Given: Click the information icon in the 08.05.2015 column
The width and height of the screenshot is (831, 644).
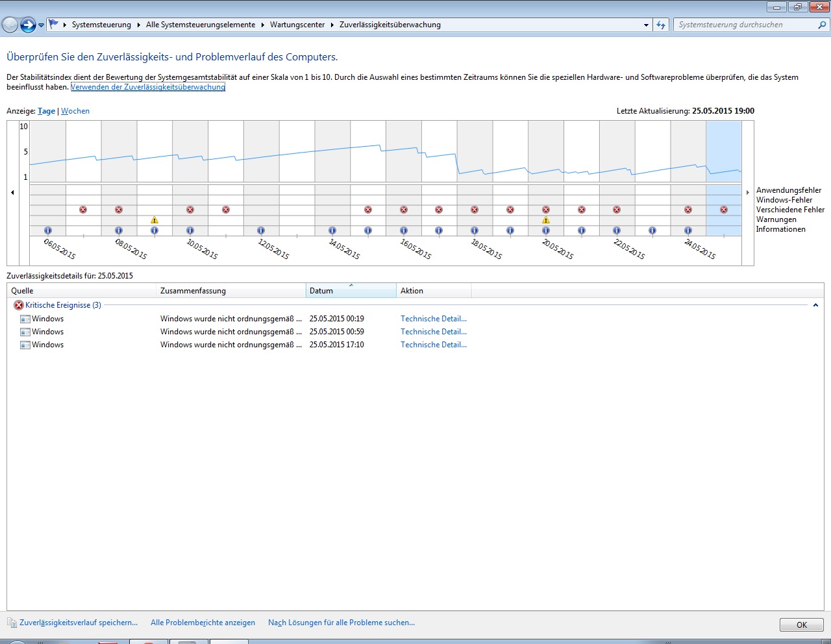Looking at the screenshot, I should (x=119, y=230).
